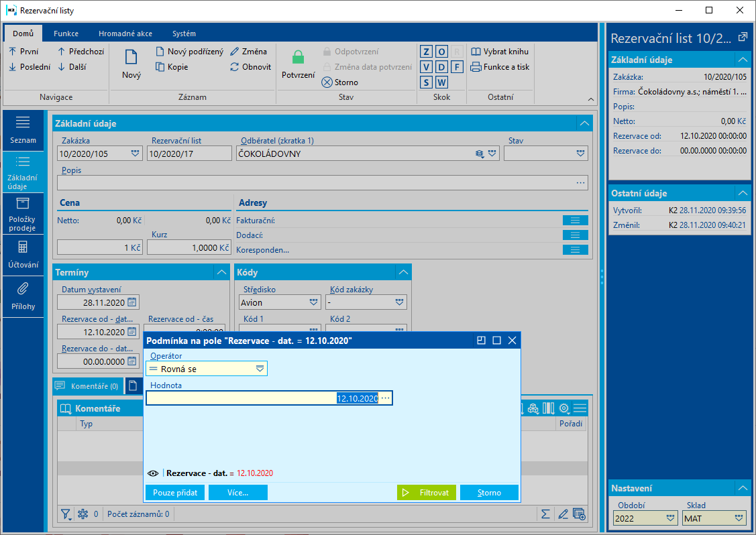Click the Filtrovat button
This screenshot has width=756, height=535.
coord(426,493)
